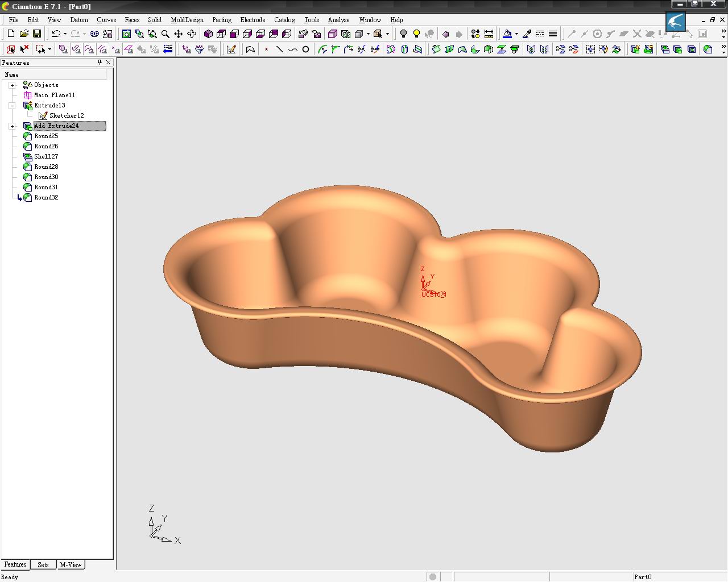Select Round30 feature
This screenshot has width=728, height=582.
tap(46, 177)
